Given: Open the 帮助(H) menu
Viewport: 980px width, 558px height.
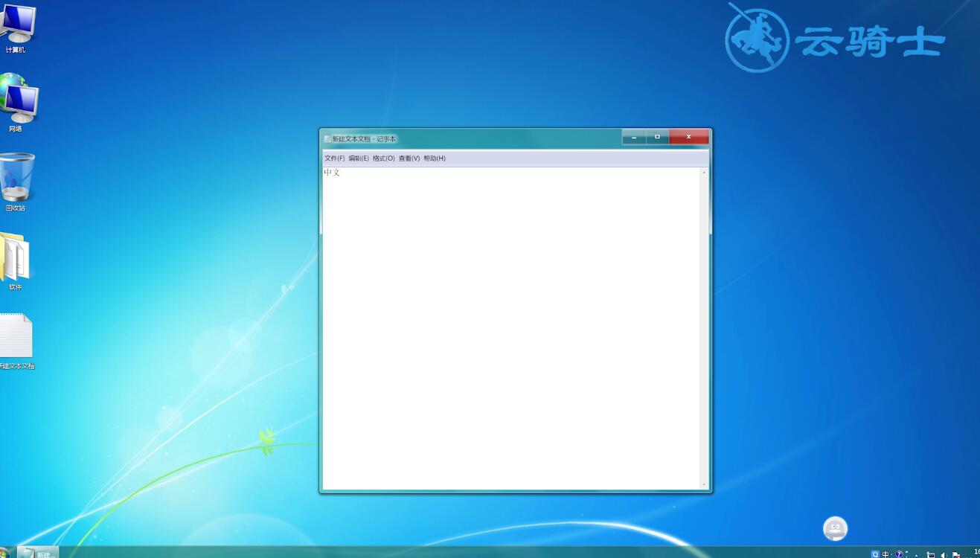Looking at the screenshot, I should click(435, 158).
